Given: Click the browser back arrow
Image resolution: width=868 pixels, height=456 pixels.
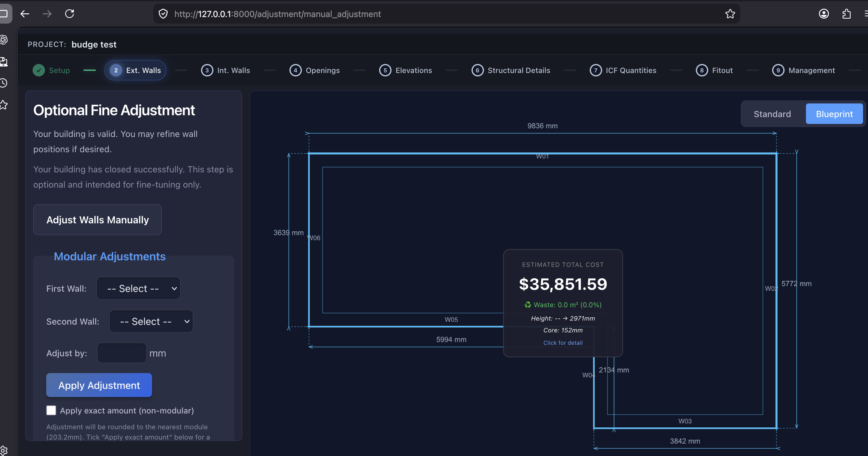Looking at the screenshot, I should 25,14.
